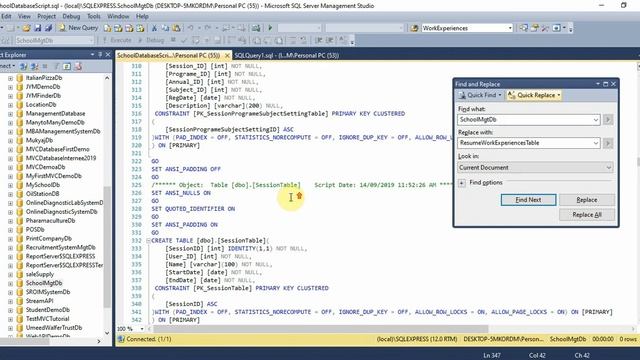640x360 pixels.
Task: Click the TestMVCTutorial database icon
Action: pyautogui.click(x=20, y=319)
